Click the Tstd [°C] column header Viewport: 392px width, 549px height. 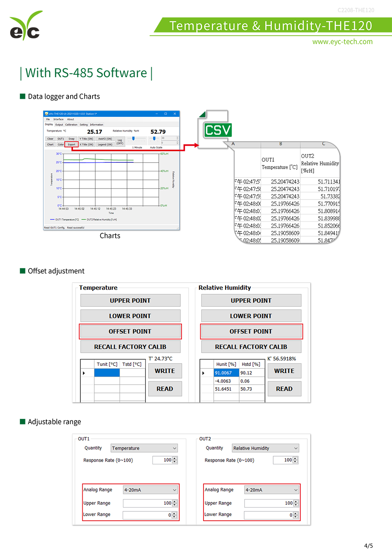pyautogui.click(x=132, y=364)
